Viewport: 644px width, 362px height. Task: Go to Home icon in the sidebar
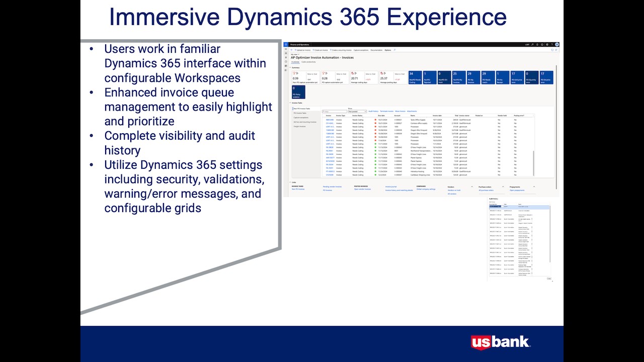pos(286,53)
